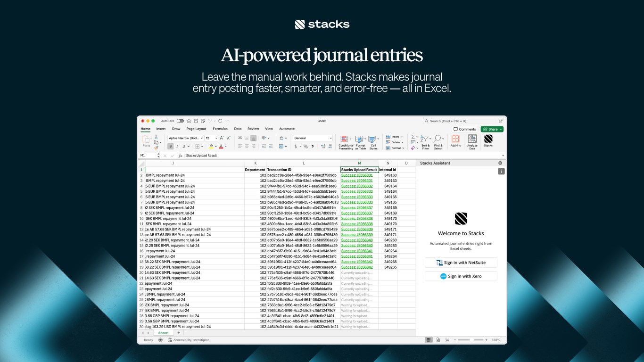Open the General number format dropdown

pyautogui.click(x=313, y=138)
